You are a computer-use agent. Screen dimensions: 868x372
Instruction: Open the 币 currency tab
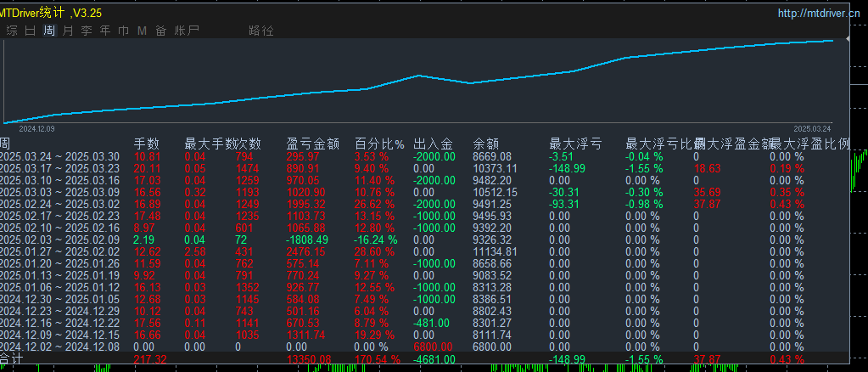[x=123, y=31]
